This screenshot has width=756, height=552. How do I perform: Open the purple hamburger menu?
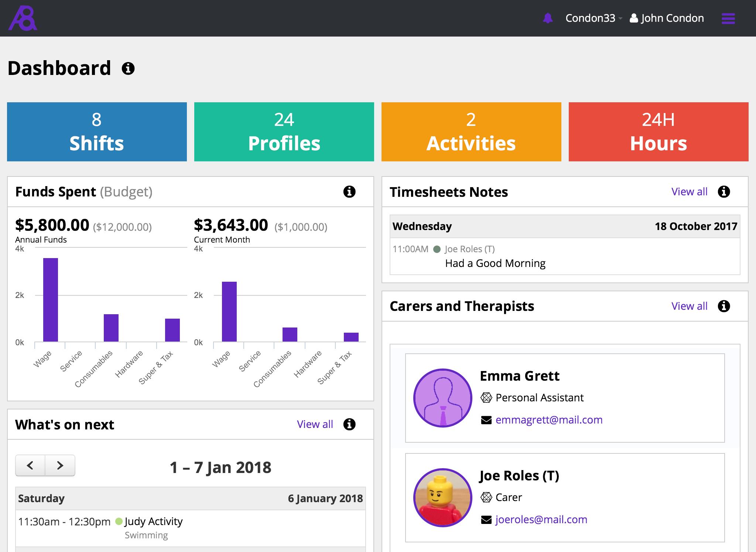coord(728,18)
